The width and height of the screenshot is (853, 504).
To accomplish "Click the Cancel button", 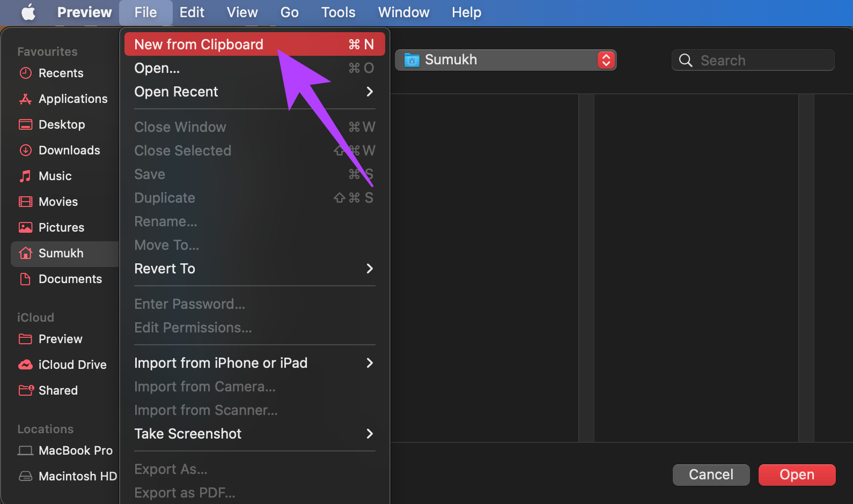I will click(711, 475).
